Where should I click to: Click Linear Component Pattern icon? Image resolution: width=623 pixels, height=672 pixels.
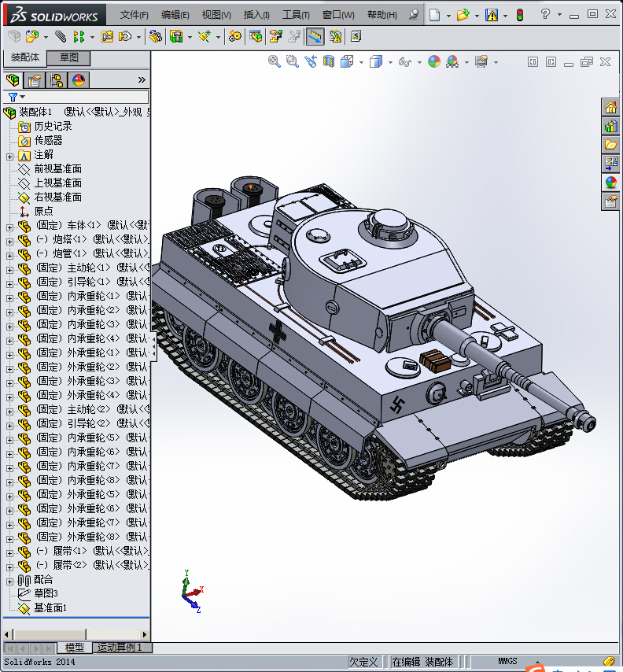point(79,36)
